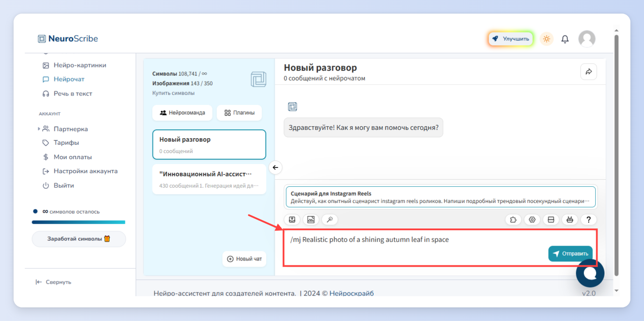This screenshot has height=321, width=644.
Task: Click the Новый разговор chat header title
Action: coord(320,68)
